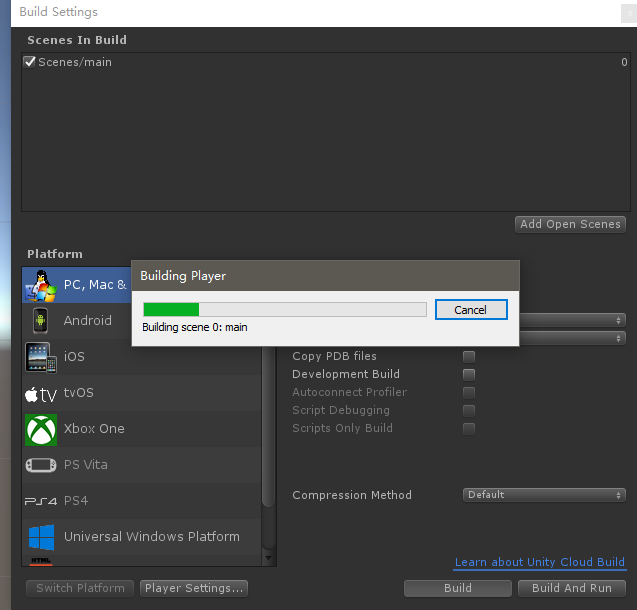Select the tvOS platform row label
This screenshot has height=610, width=637.
[79, 393]
